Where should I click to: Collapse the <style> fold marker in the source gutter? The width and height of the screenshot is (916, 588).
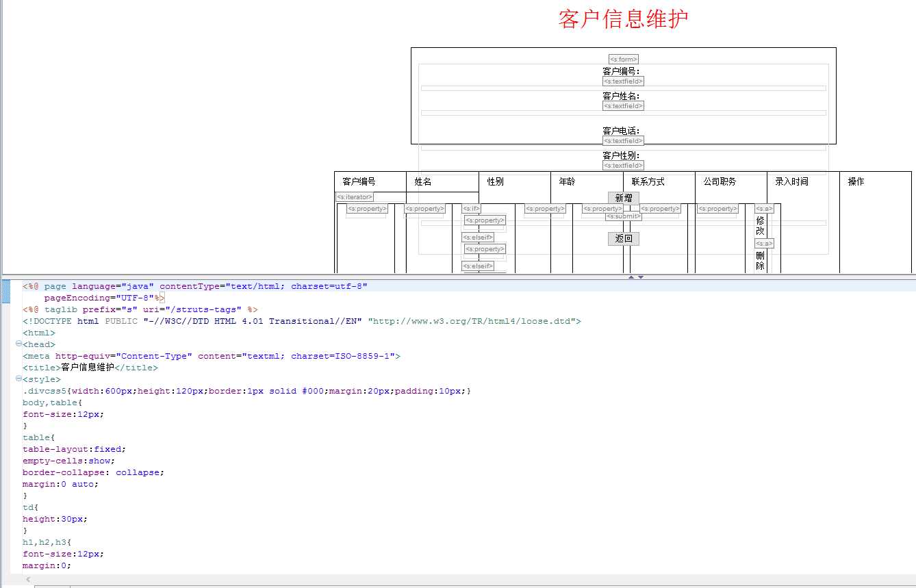coord(18,379)
